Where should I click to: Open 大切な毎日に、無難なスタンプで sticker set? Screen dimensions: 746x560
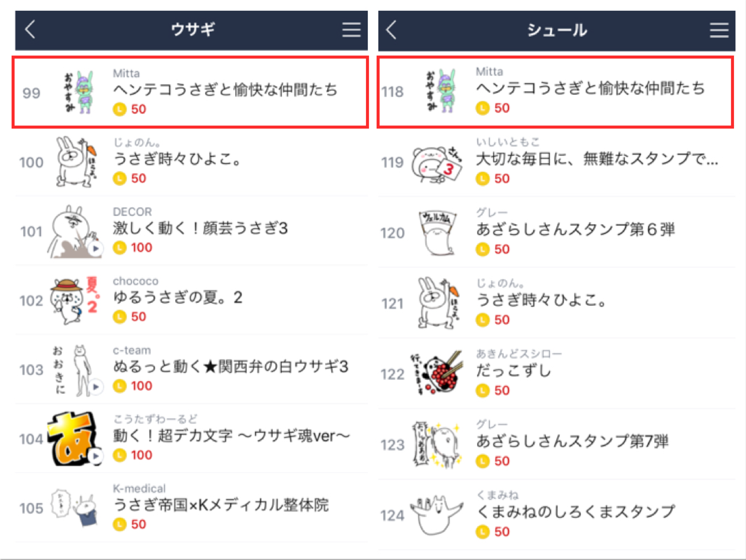click(556, 162)
